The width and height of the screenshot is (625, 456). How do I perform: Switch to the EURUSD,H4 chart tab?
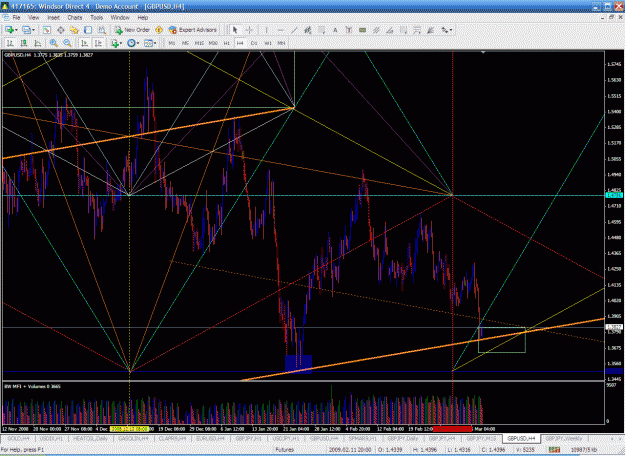pos(210,438)
